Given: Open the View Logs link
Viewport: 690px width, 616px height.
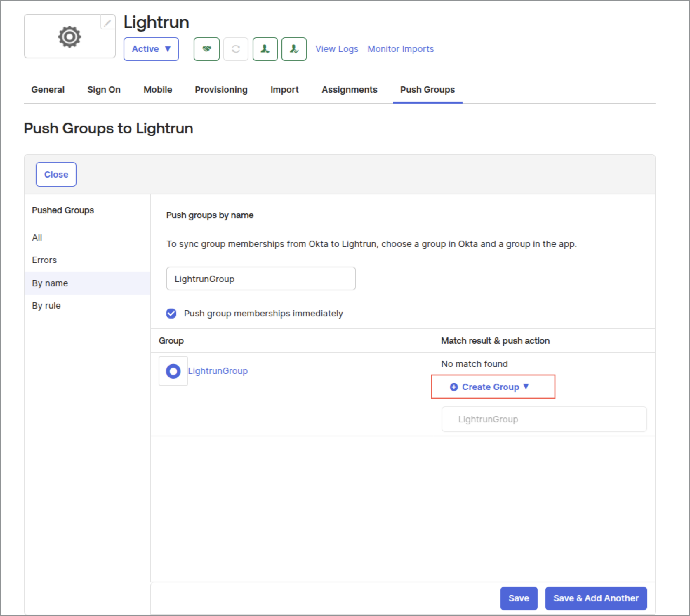Looking at the screenshot, I should [337, 49].
